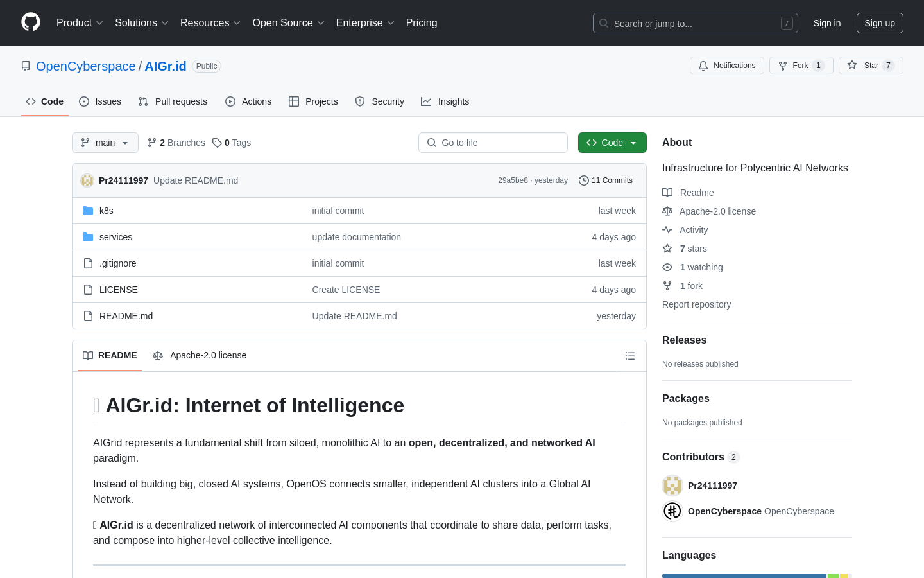Select the Code repository tab

coord(45,101)
